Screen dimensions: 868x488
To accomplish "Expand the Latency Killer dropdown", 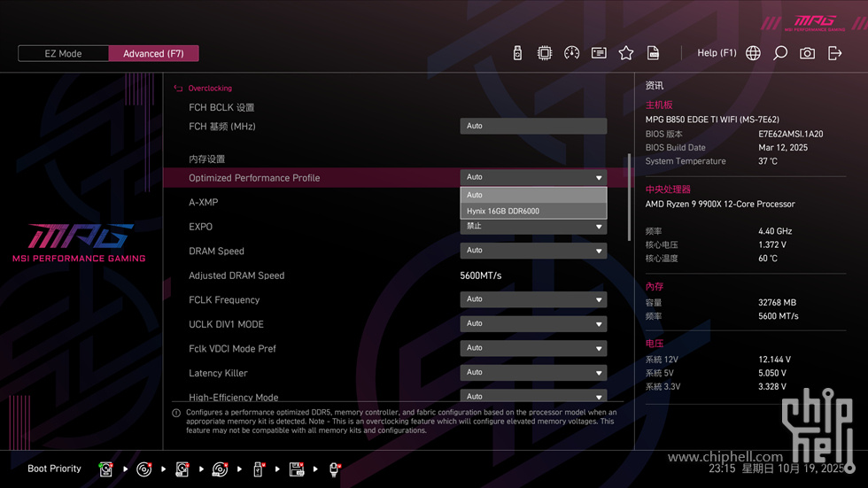I will coord(533,373).
